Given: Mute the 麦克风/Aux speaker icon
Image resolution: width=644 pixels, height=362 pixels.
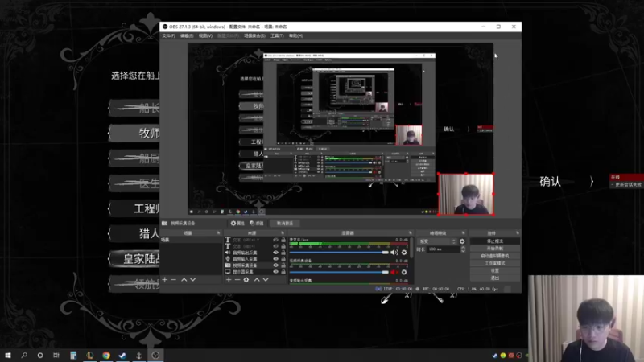Looking at the screenshot, I should coord(394,253).
